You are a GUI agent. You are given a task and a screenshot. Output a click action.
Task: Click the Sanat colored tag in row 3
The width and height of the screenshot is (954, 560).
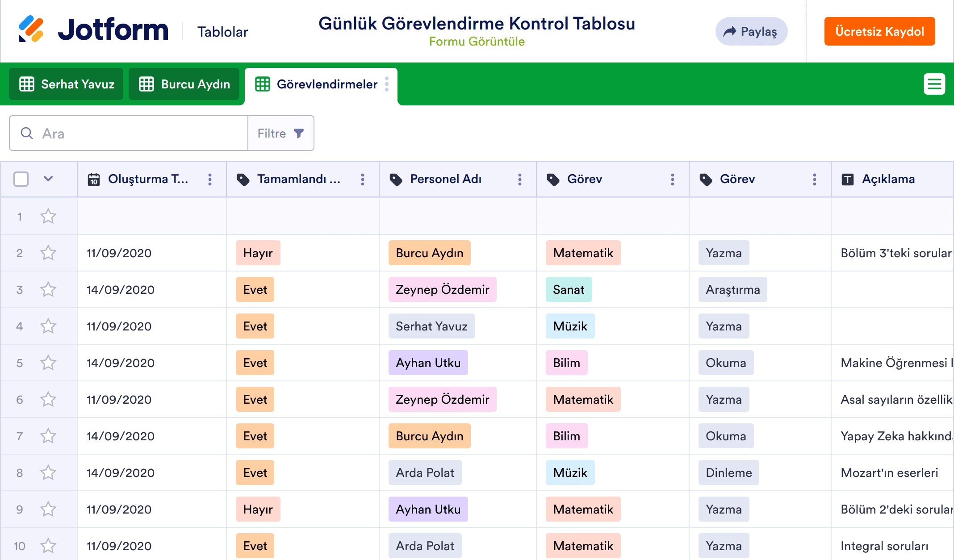pos(568,290)
